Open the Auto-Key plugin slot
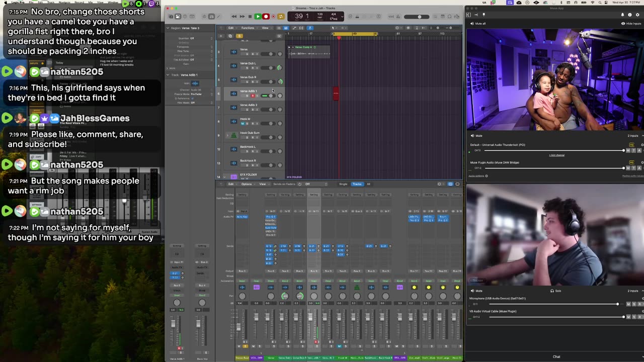The image size is (644, 362). 242,217
